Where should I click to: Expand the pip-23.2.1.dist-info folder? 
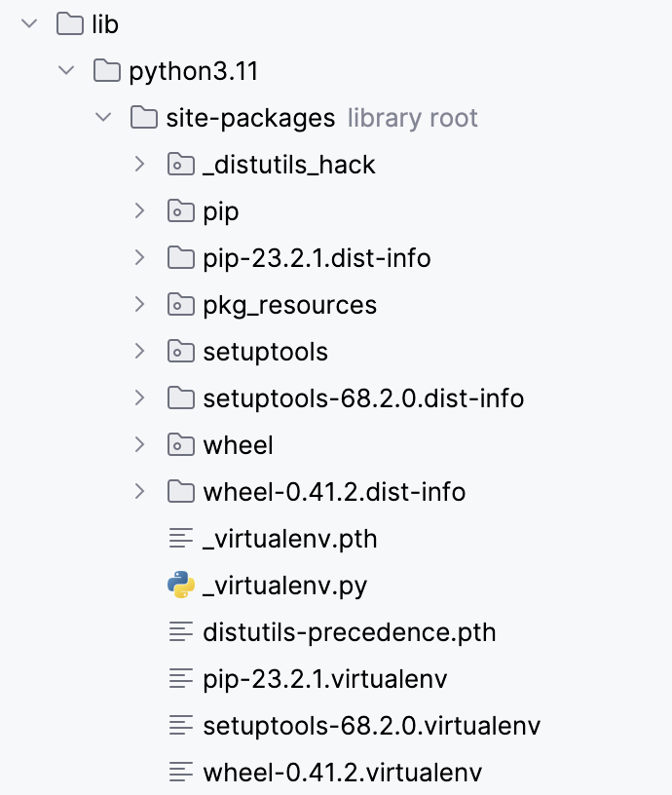(x=140, y=258)
